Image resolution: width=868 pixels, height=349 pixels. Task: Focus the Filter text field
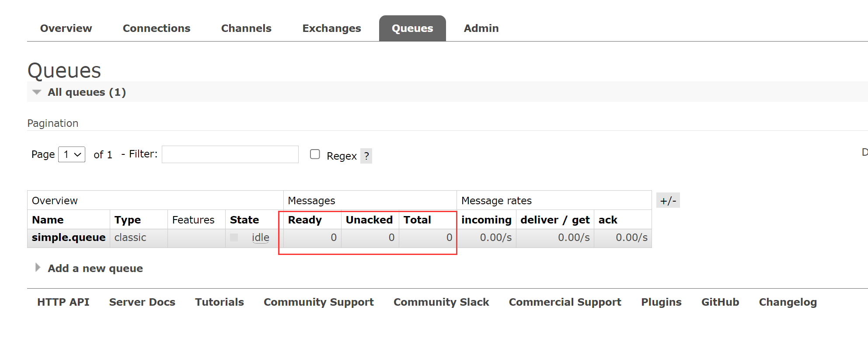click(x=230, y=154)
